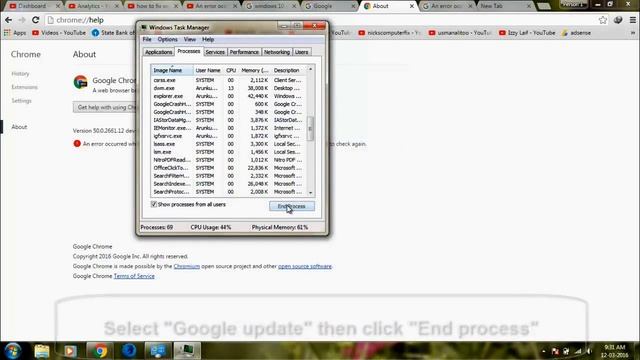Open the Apps shortcut in bookmarks bar

15,33
